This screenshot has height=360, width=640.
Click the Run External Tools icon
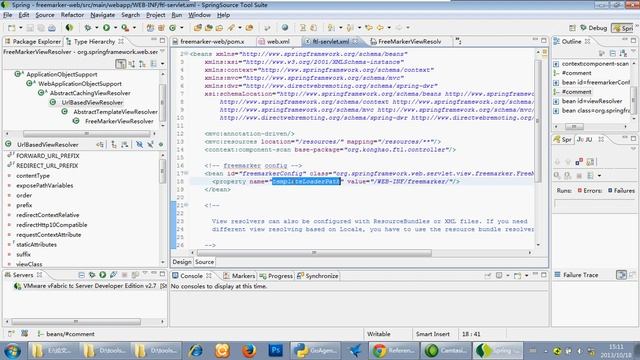[x=125, y=28]
